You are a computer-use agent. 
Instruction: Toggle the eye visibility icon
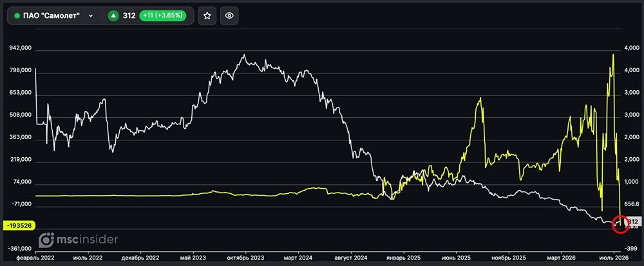[x=229, y=15]
